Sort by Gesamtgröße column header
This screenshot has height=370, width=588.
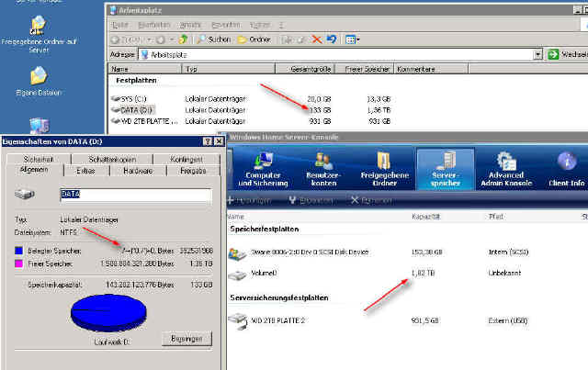click(304, 69)
